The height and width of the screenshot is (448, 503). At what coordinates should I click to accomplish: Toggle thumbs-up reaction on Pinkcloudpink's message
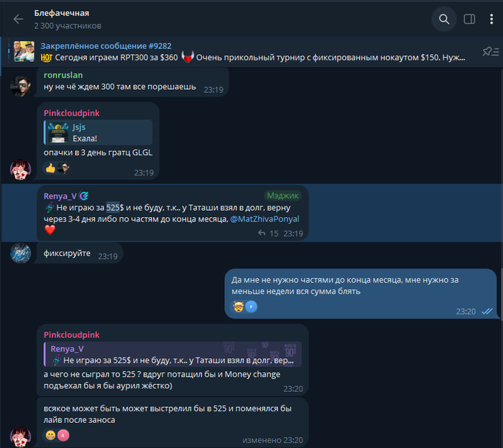point(57,168)
